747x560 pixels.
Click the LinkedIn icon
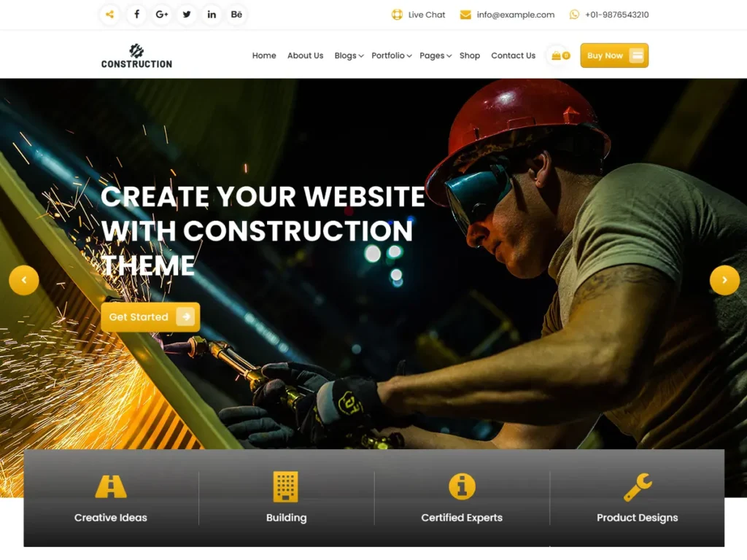[x=212, y=15]
